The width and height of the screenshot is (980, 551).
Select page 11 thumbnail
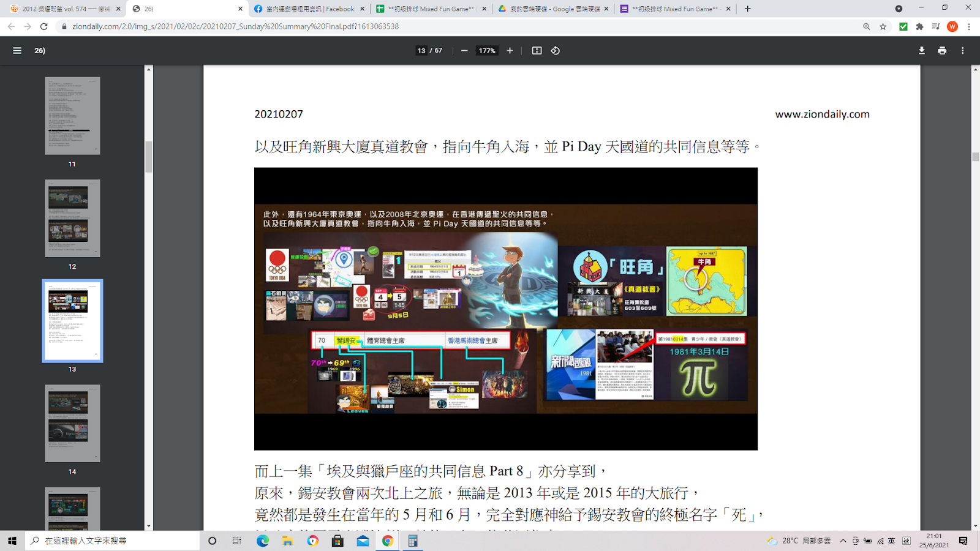click(x=72, y=116)
